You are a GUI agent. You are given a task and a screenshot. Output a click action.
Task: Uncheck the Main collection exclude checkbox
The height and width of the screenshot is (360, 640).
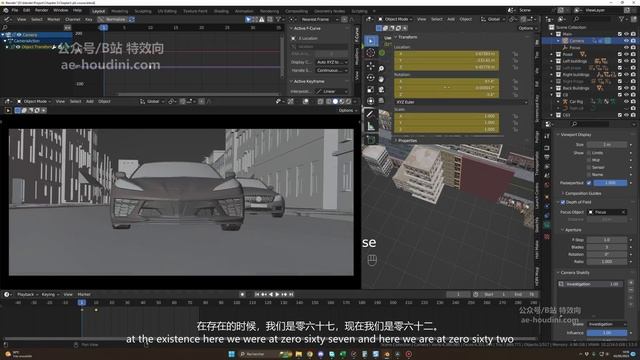click(x=620, y=34)
